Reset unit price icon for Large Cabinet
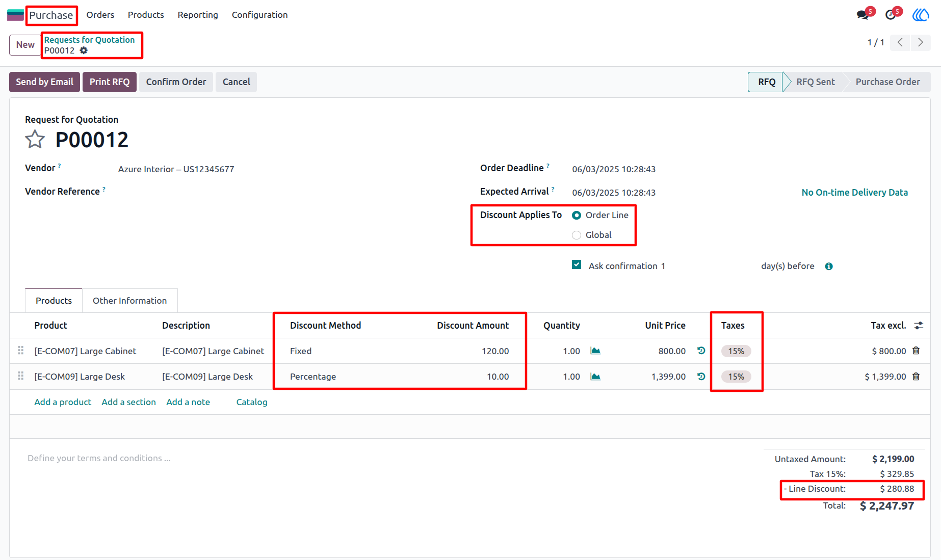 pyautogui.click(x=701, y=351)
